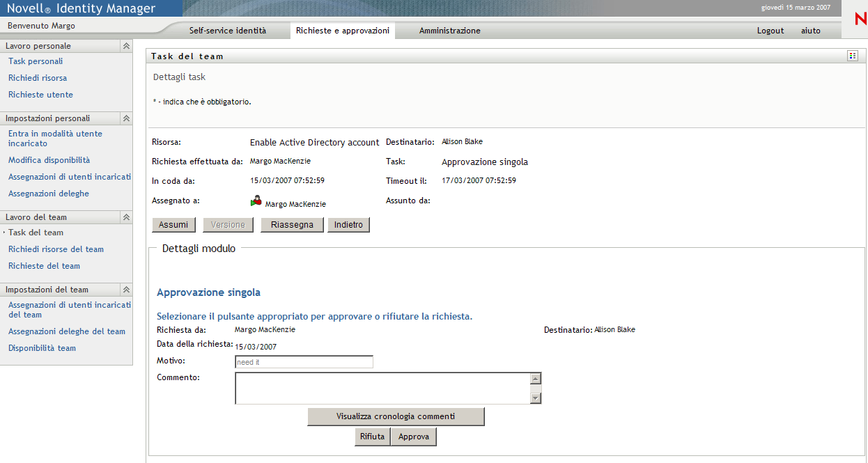Click the In coda da value 15/03/2007 07:52:59

[287, 180]
